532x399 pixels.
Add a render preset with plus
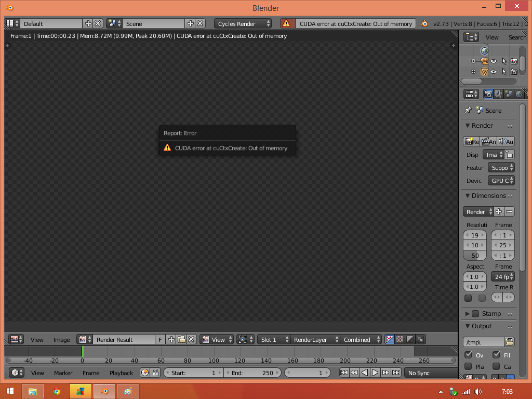pyautogui.click(x=499, y=212)
